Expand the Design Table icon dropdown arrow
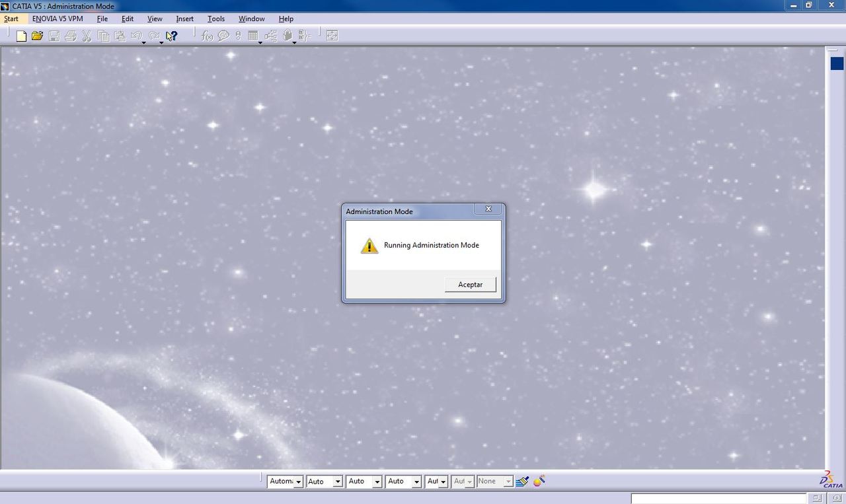 click(260, 42)
